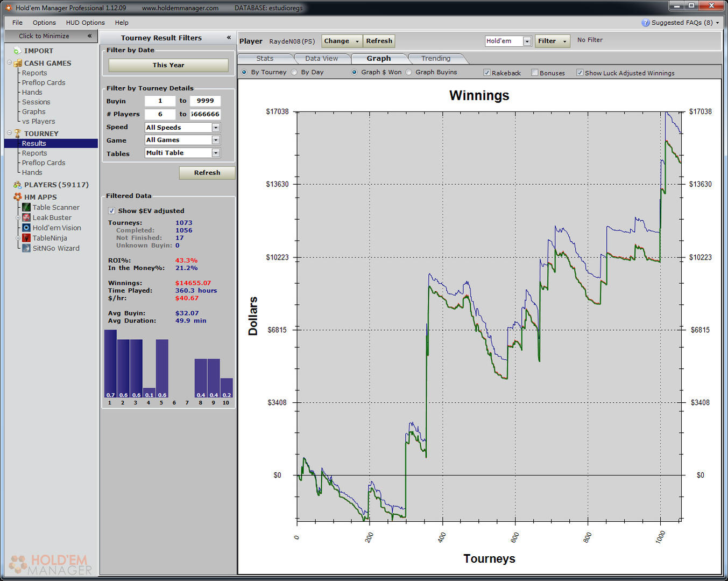Open the Options menu
The height and width of the screenshot is (581, 728).
pyautogui.click(x=44, y=23)
